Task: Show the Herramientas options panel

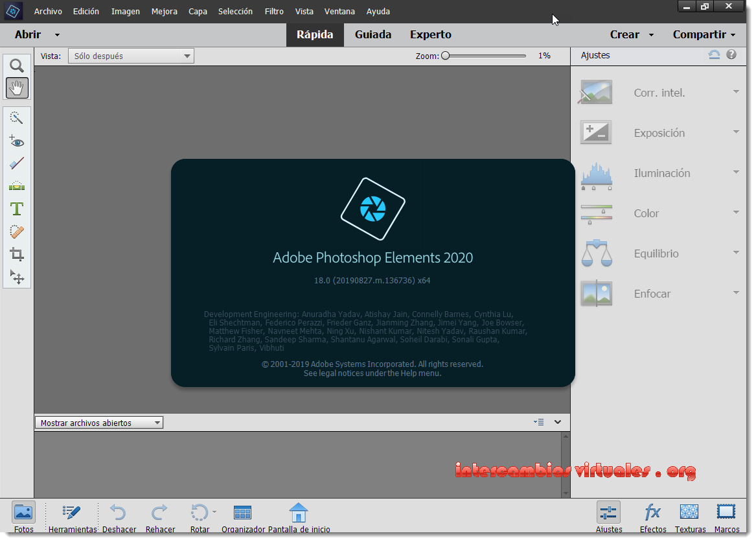Action: point(73,517)
